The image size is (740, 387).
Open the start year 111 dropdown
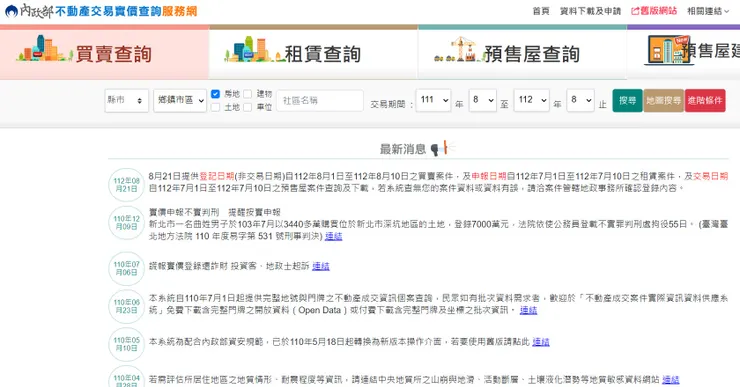click(433, 100)
